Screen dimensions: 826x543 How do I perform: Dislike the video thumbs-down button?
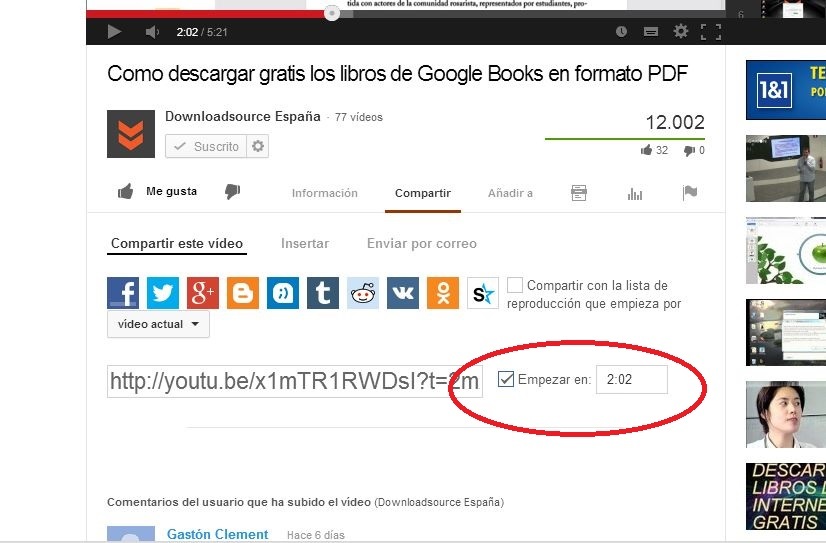(x=232, y=191)
